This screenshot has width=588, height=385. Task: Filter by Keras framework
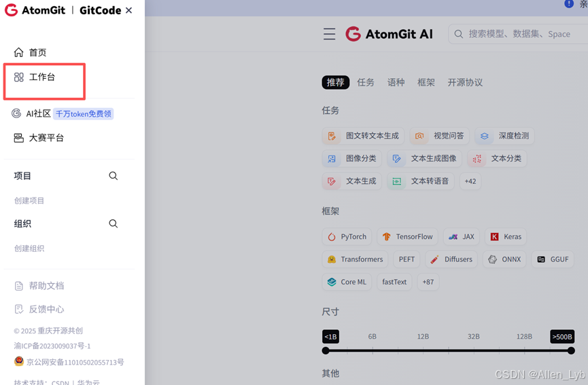tap(506, 237)
